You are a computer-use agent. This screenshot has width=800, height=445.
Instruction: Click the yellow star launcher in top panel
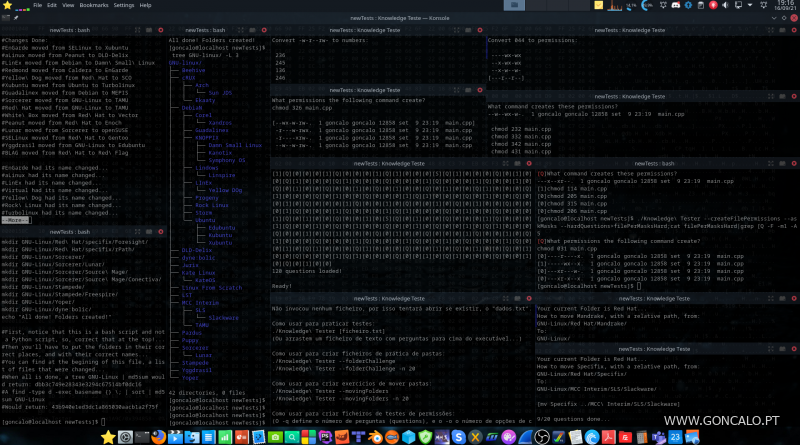point(7,5)
